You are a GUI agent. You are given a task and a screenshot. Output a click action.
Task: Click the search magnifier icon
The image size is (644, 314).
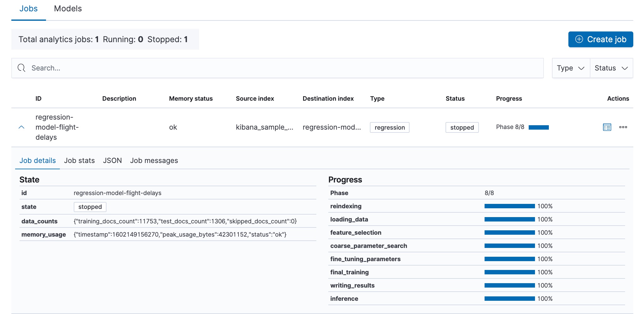pos(21,68)
